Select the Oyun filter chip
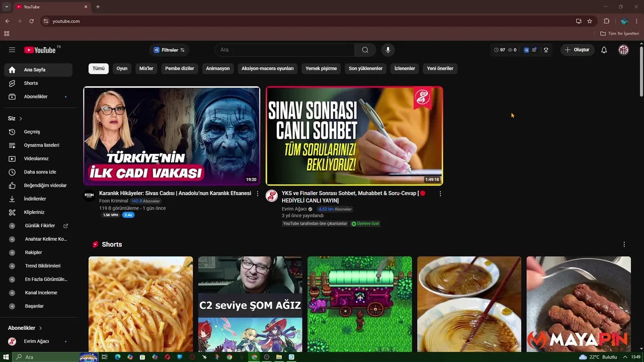 122,68
